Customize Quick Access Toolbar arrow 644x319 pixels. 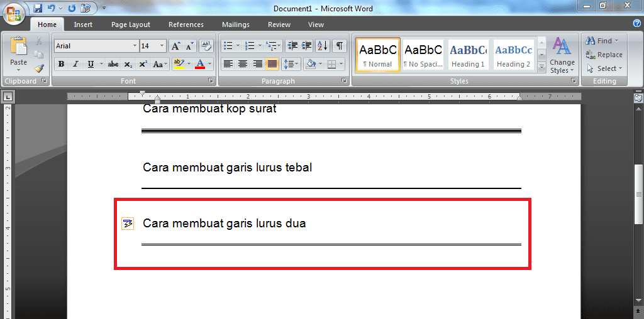104,8
